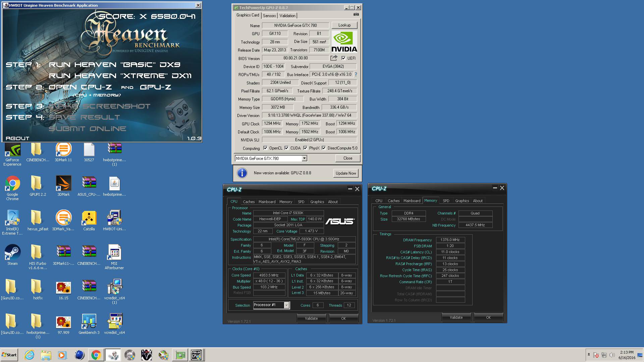Open the About tab in the left CPU-Z window
The height and width of the screenshot is (362, 644).
coord(333,202)
